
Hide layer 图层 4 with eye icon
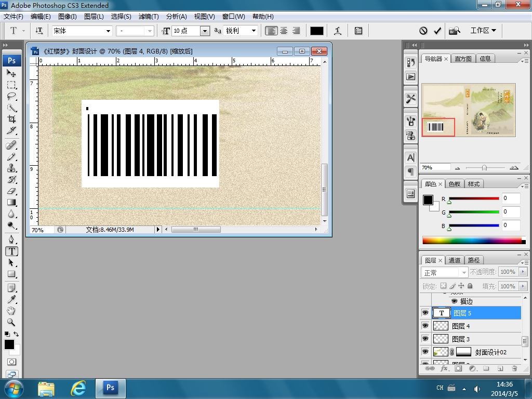click(x=425, y=326)
